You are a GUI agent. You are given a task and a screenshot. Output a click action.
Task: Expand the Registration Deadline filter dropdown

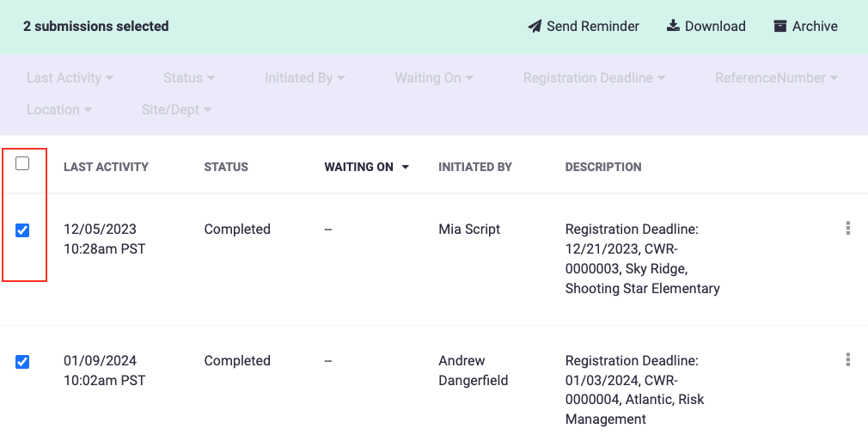(x=594, y=78)
